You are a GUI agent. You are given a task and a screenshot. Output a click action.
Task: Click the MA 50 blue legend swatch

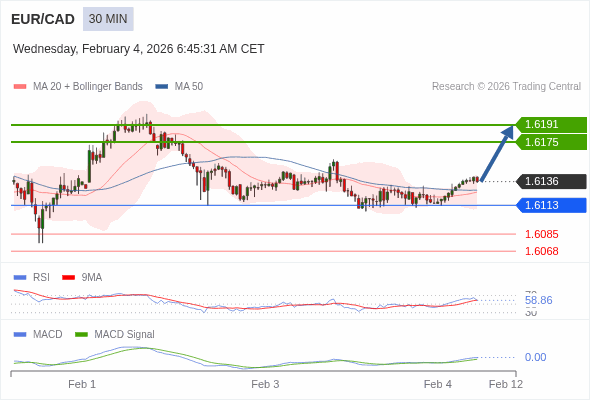tap(162, 87)
